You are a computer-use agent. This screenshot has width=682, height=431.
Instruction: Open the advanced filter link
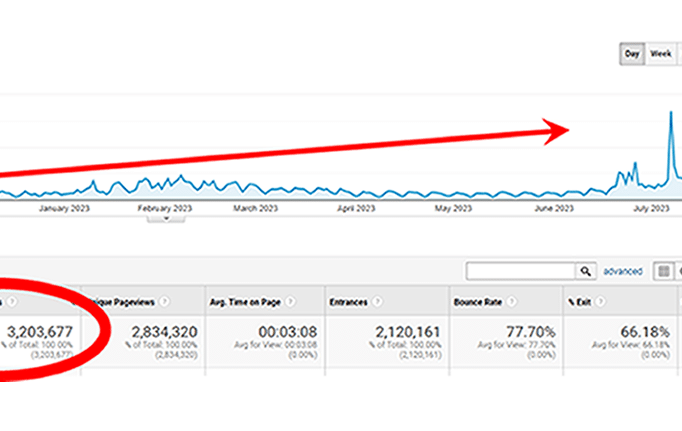coord(622,271)
